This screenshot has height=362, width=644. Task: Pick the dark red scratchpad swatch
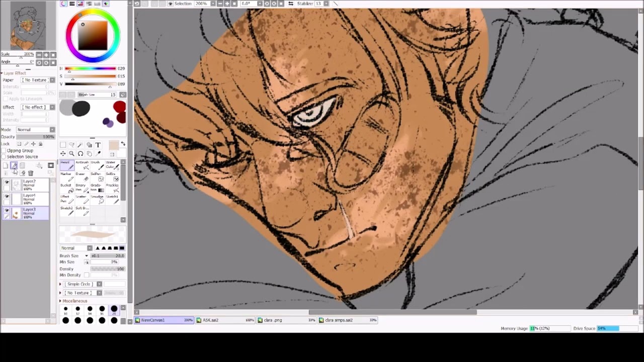tap(121, 118)
